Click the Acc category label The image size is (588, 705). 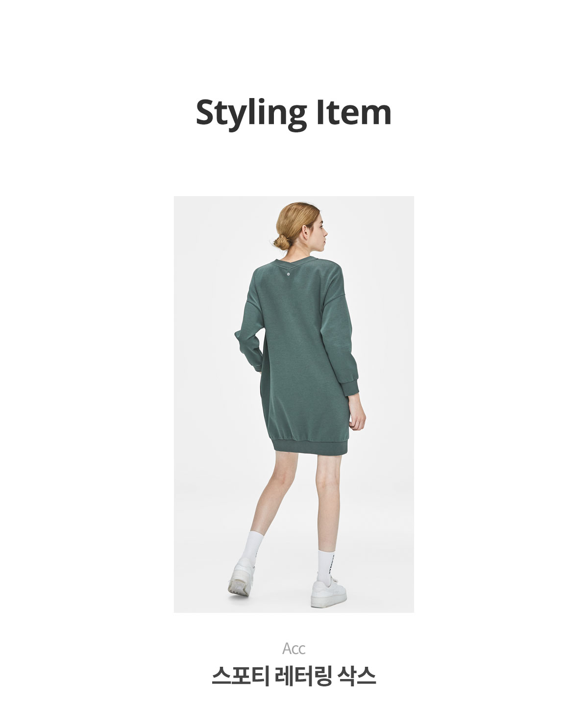294,649
